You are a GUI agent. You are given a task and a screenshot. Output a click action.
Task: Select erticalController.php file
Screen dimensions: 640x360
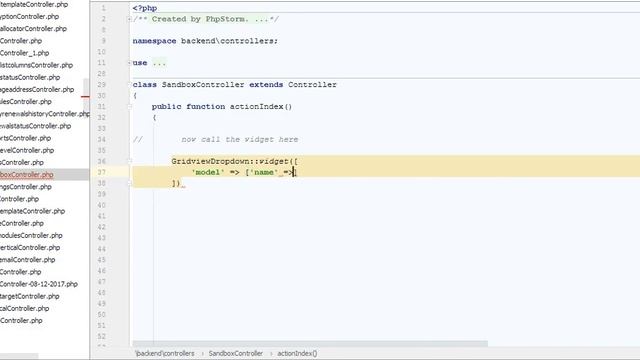coord(30,248)
